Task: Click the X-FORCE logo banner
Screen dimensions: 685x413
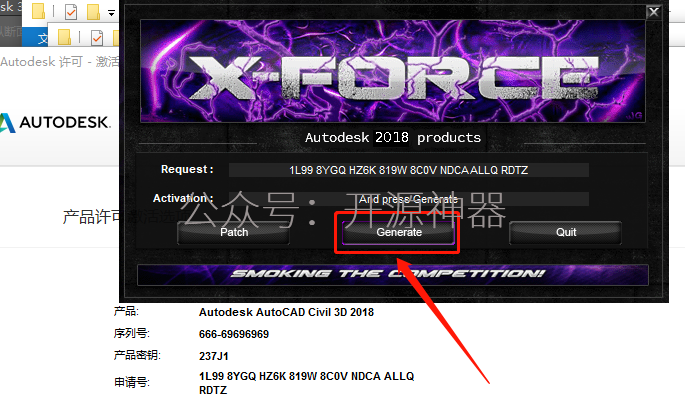Action: 393,71
